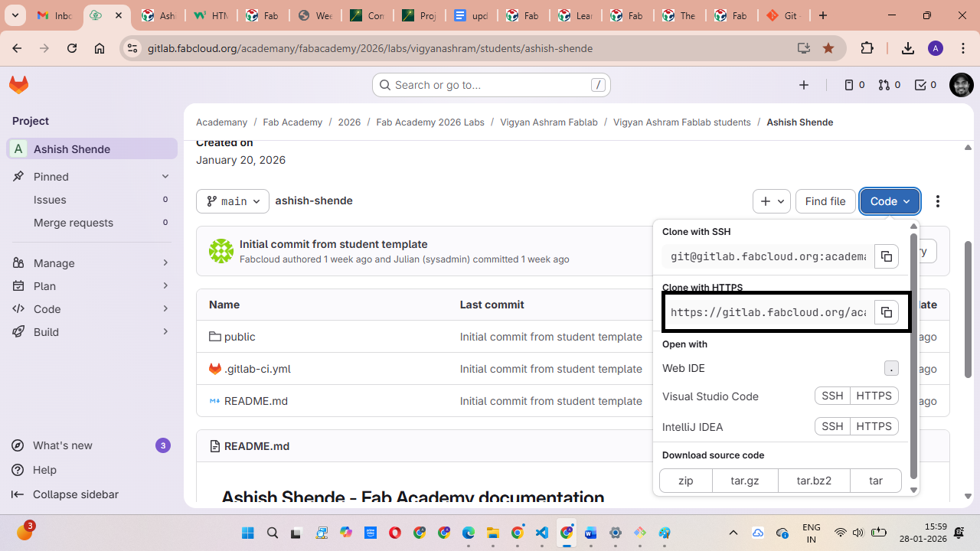
Task: Click the GitLab Search or go to field
Action: (492, 85)
